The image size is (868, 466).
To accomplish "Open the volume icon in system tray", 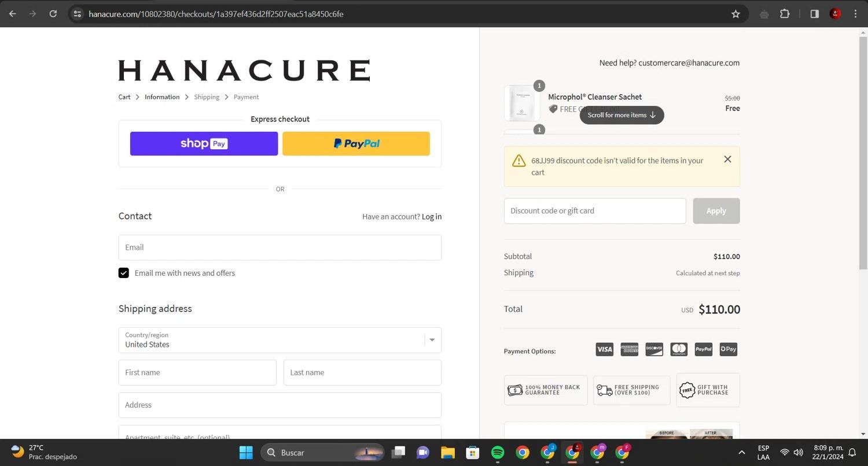I will (x=799, y=453).
